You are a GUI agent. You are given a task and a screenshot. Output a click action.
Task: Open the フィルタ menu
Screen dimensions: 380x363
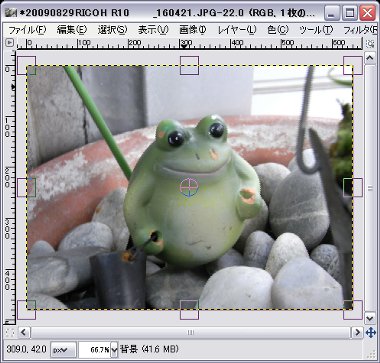[x=361, y=30]
